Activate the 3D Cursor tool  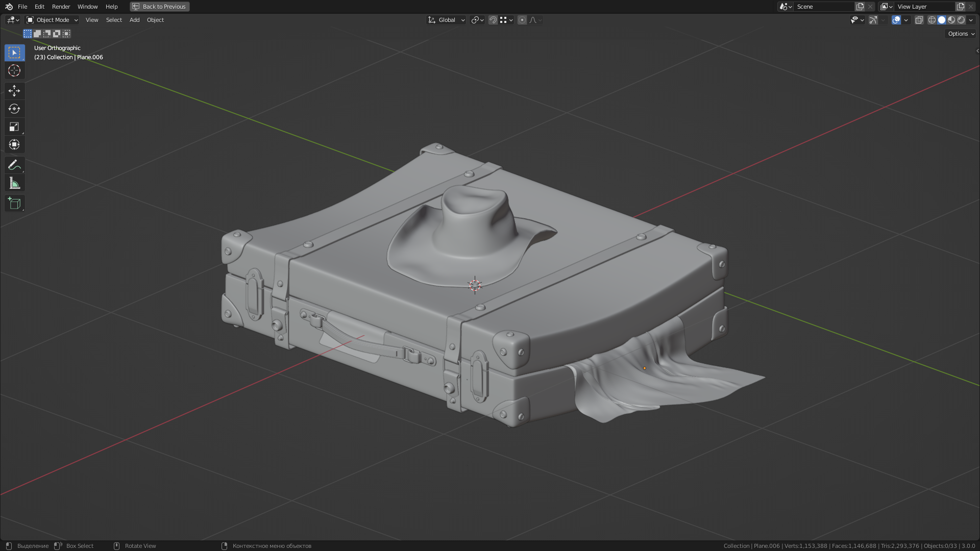[x=14, y=70]
